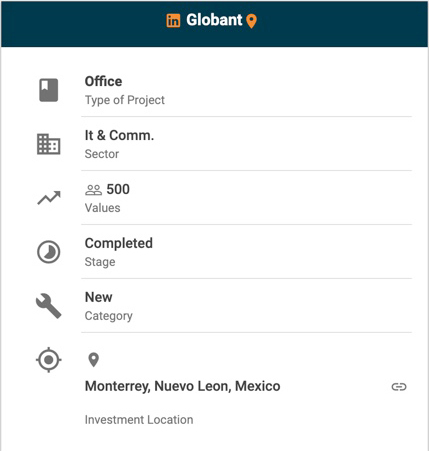Click Monterrey, Nuevo Leon, Mexico location text
This screenshot has width=429, height=451.
[182, 386]
